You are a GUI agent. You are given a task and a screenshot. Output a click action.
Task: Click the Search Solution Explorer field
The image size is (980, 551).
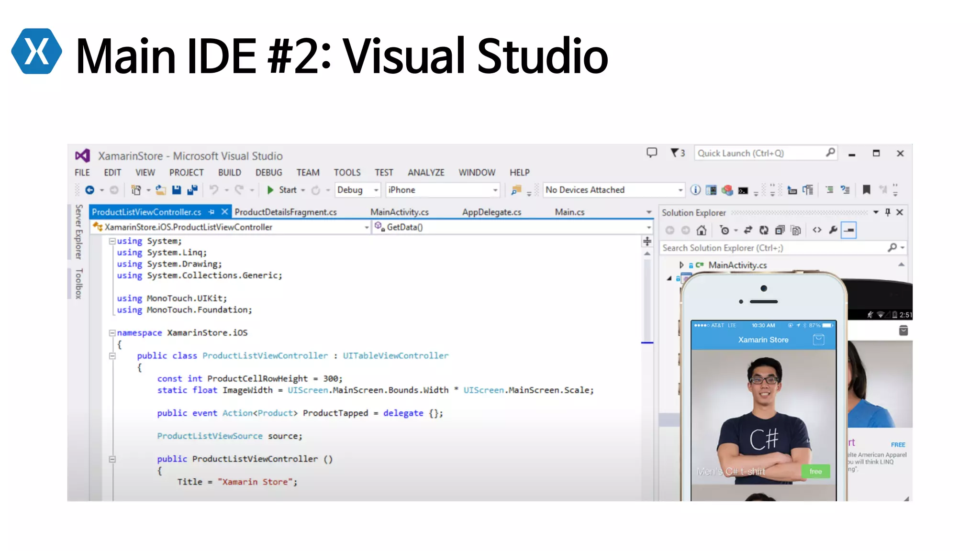coord(783,248)
